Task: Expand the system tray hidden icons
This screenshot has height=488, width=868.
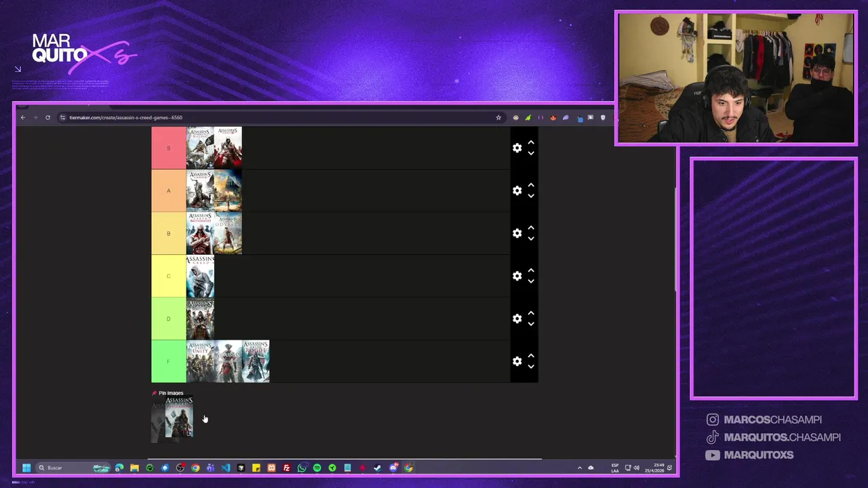Action: [x=579, y=468]
